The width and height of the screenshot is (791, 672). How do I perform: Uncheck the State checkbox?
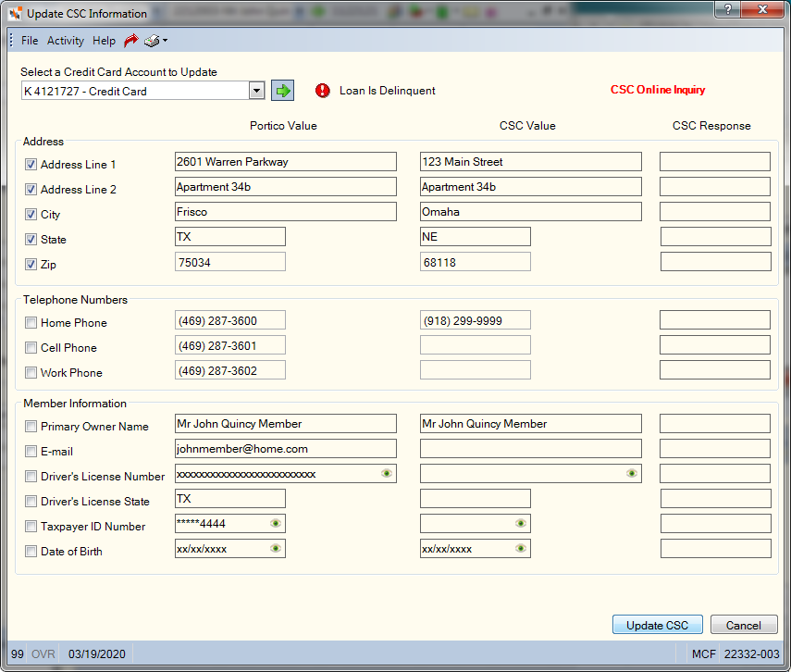pyautogui.click(x=31, y=240)
